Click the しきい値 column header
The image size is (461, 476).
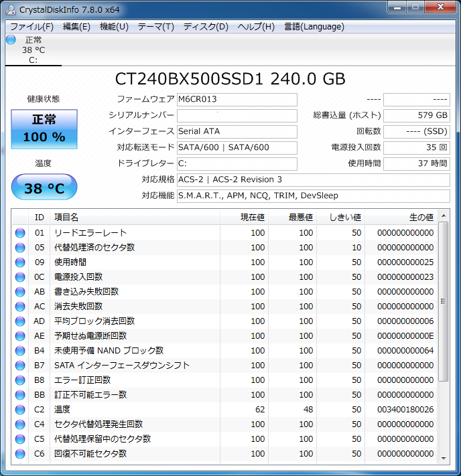[340, 218]
